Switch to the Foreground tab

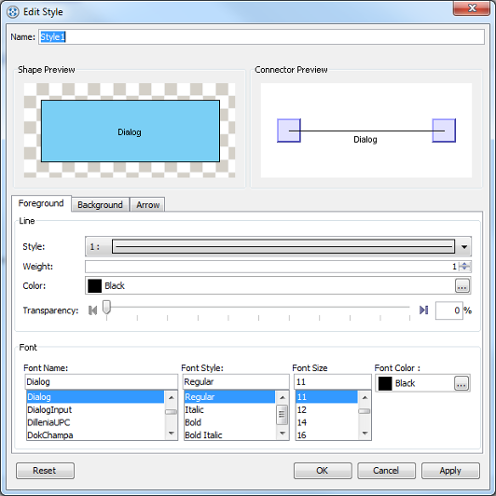tap(41, 203)
